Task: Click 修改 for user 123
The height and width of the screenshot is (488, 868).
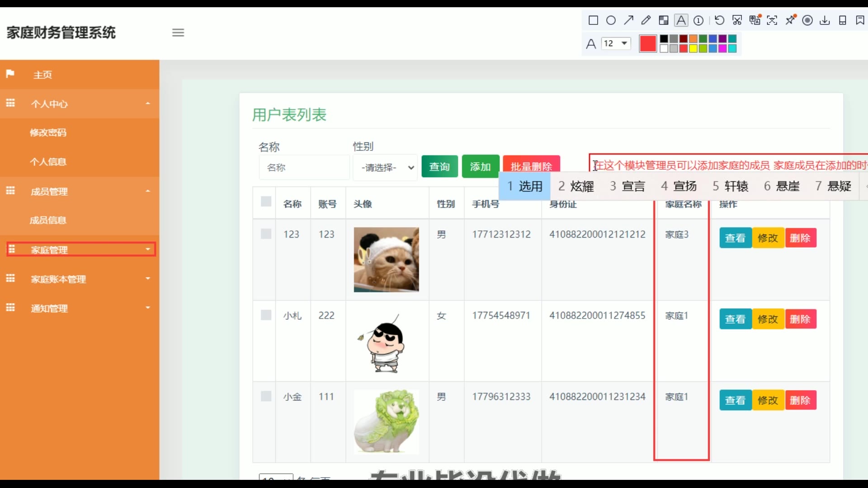Action: point(768,238)
